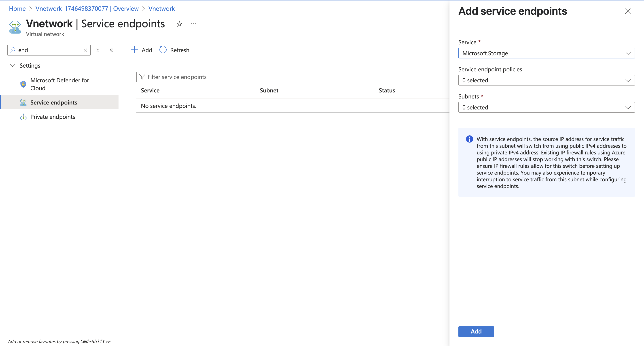The height and width of the screenshot is (346, 644).
Task: Sort by the Status column header
Action: (387, 90)
